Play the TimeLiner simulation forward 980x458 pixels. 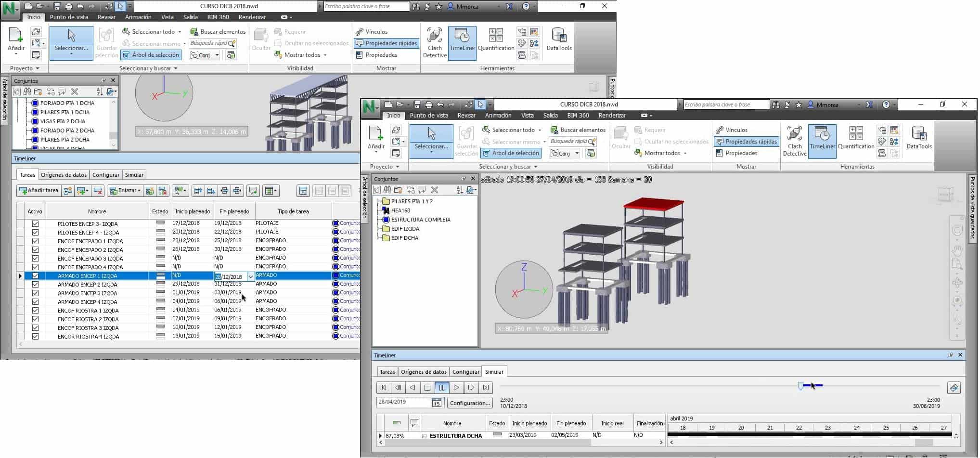point(456,387)
